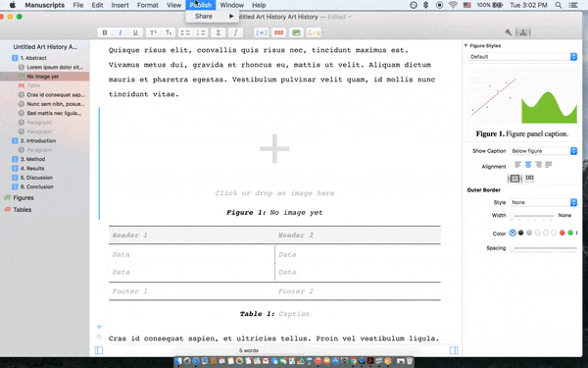Select the black border color swatch
Screen dimensions: 588x368
coord(521,233)
